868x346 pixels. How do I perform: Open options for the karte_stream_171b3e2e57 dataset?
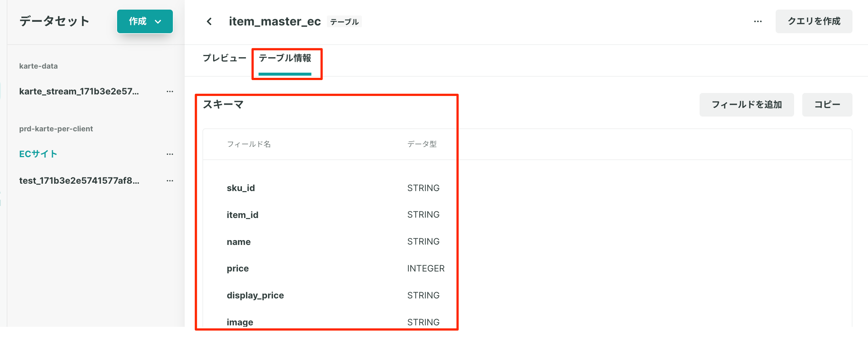170,91
